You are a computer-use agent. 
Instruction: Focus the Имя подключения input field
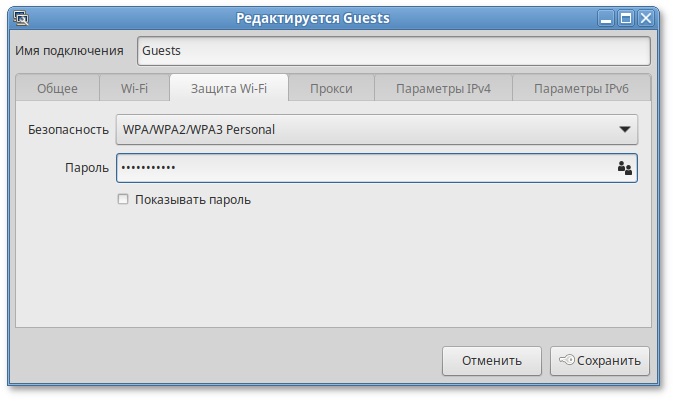[x=394, y=51]
